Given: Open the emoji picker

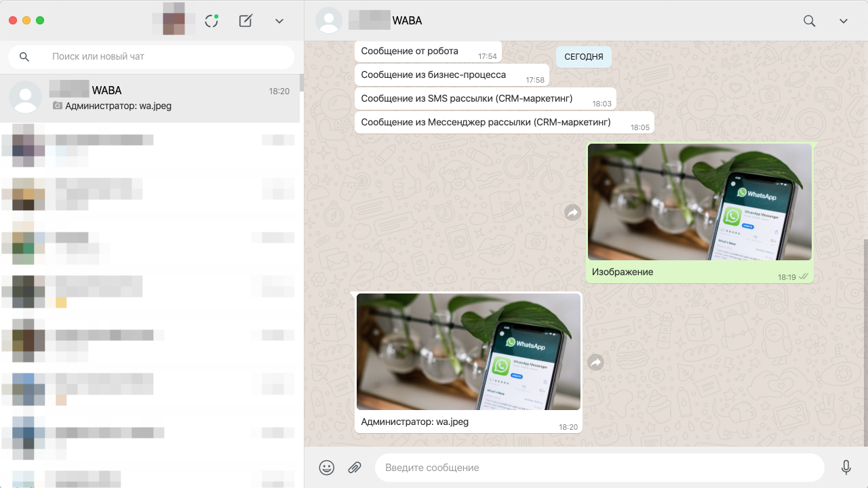Looking at the screenshot, I should click(326, 467).
